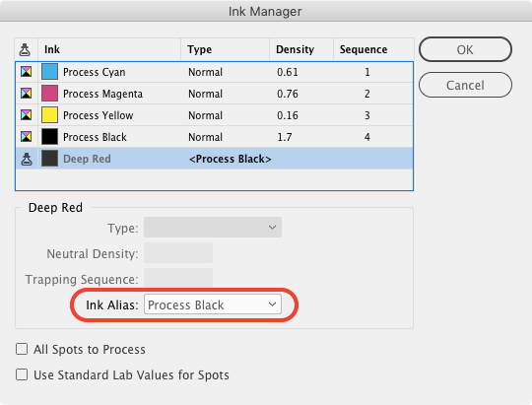Viewport: 532px width, 405px height.
Task: Open the Ink Alias dropdown
Action: [213, 304]
